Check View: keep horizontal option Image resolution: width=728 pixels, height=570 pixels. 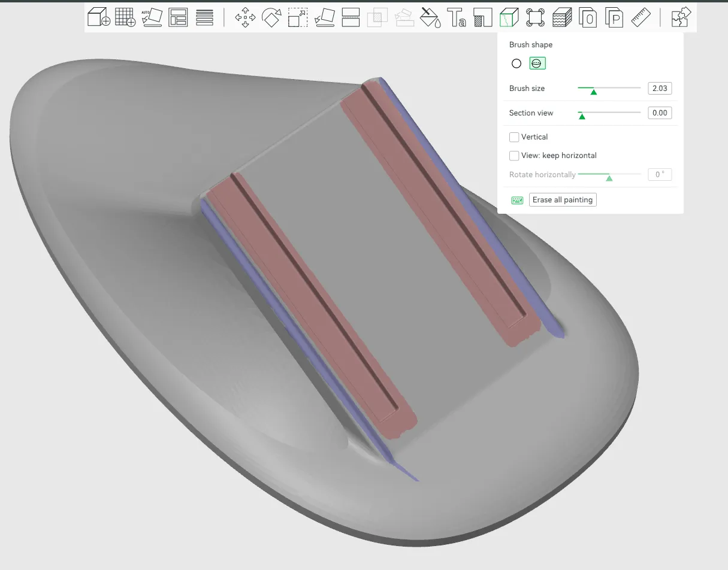point(514,156)
